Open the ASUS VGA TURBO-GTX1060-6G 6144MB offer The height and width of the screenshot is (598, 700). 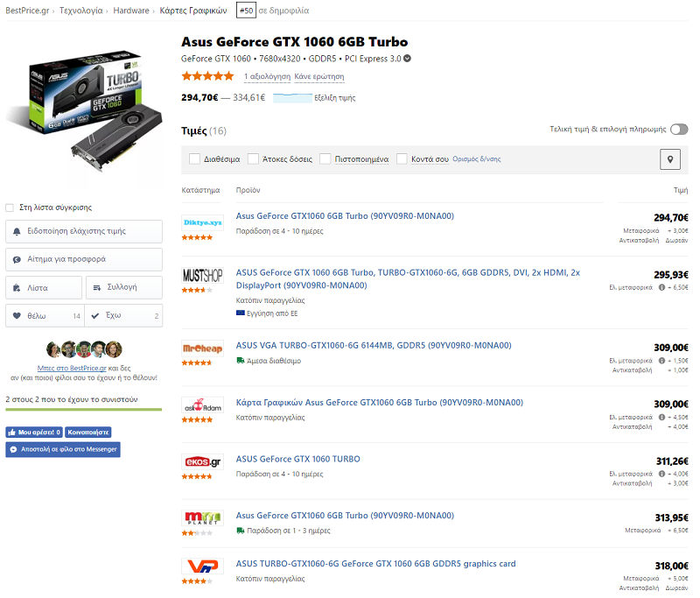click(x=374, y=346)
